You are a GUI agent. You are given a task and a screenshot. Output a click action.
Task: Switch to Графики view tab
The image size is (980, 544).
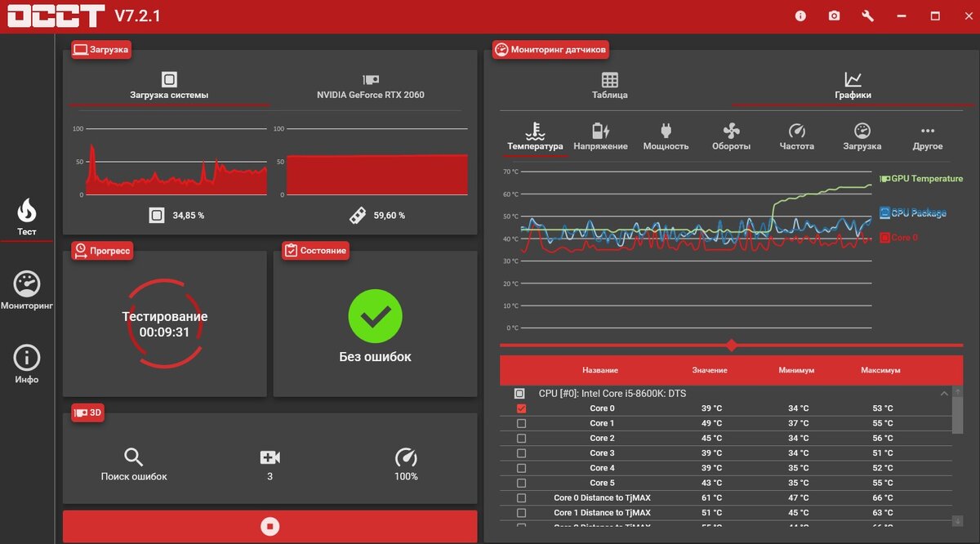pos(853,86)
